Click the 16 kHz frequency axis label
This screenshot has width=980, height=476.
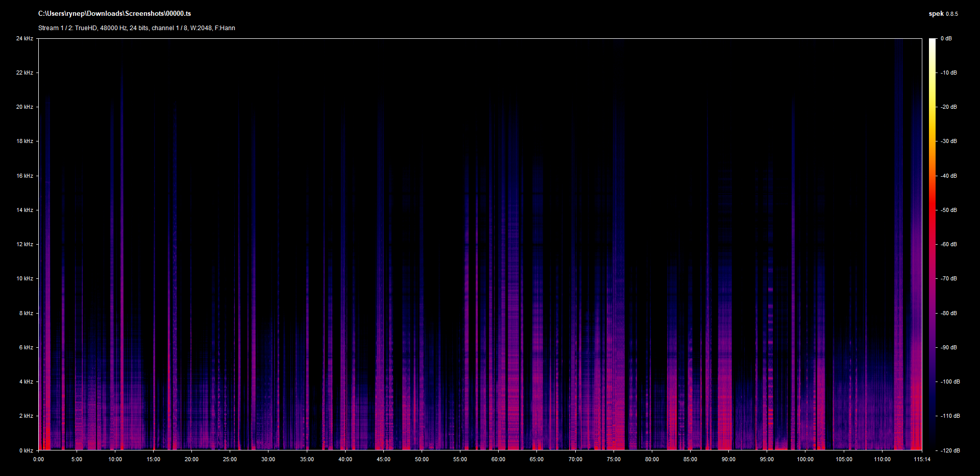click(24, 176)
